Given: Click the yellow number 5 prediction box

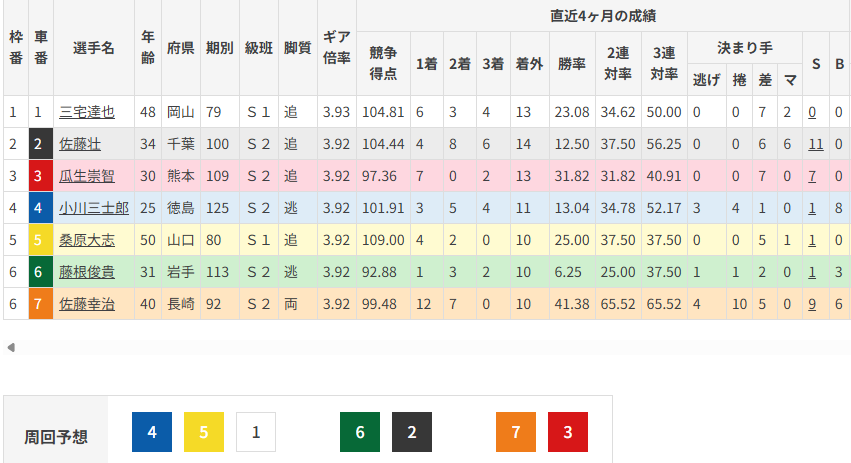Looking at the screenshot, I should point(204,432).
